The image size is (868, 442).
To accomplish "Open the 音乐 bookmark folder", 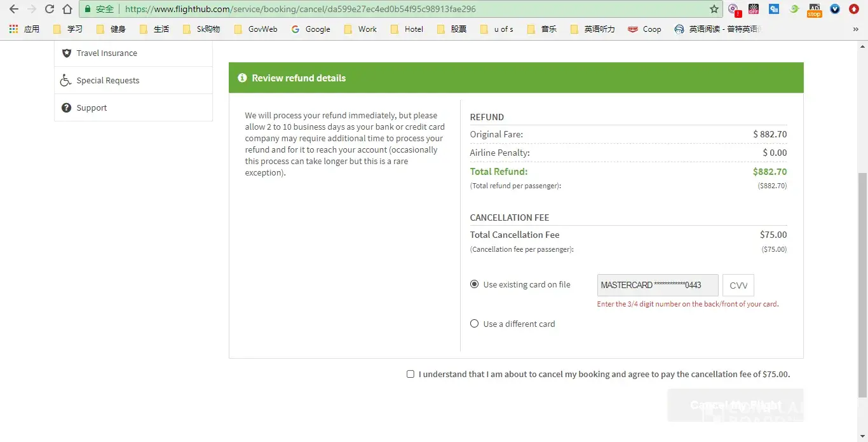I will 541,29.
